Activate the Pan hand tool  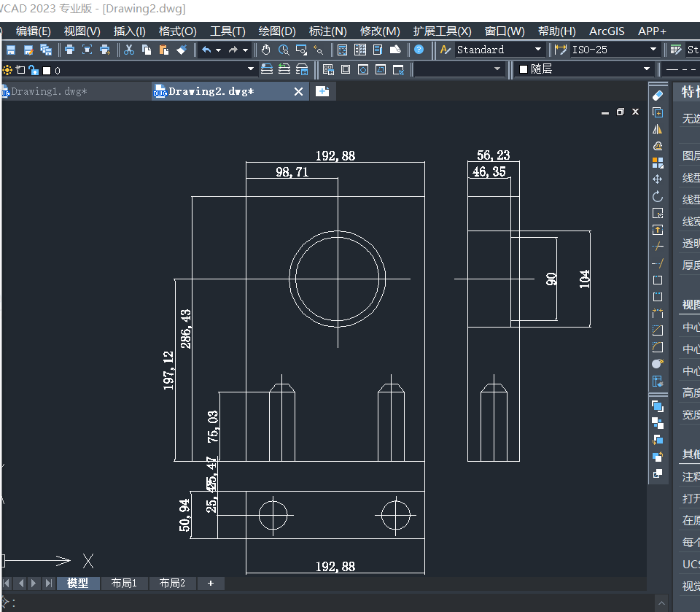[x=266, y=50]
